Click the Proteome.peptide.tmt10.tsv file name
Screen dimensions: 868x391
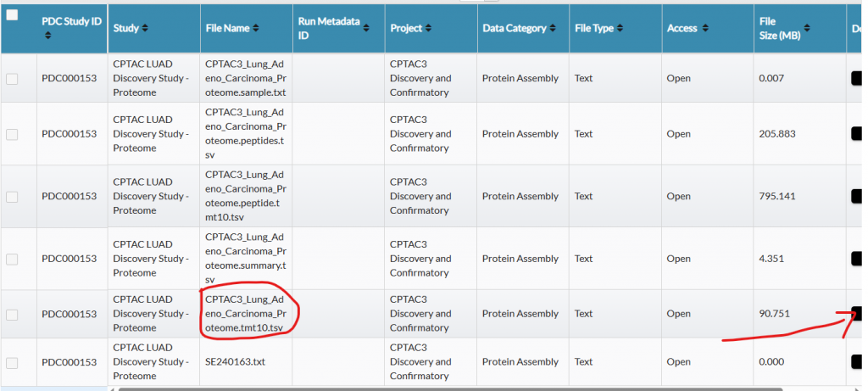pos(245,196)
